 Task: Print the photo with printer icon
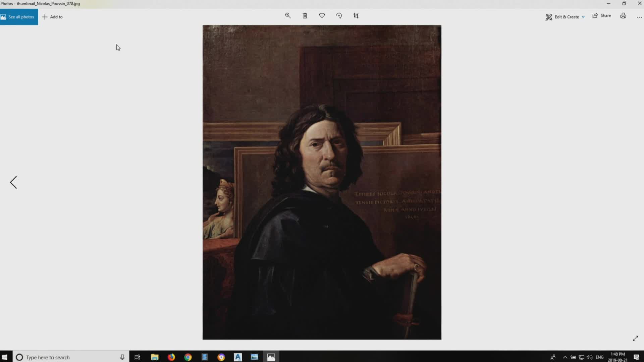(623, 16)
